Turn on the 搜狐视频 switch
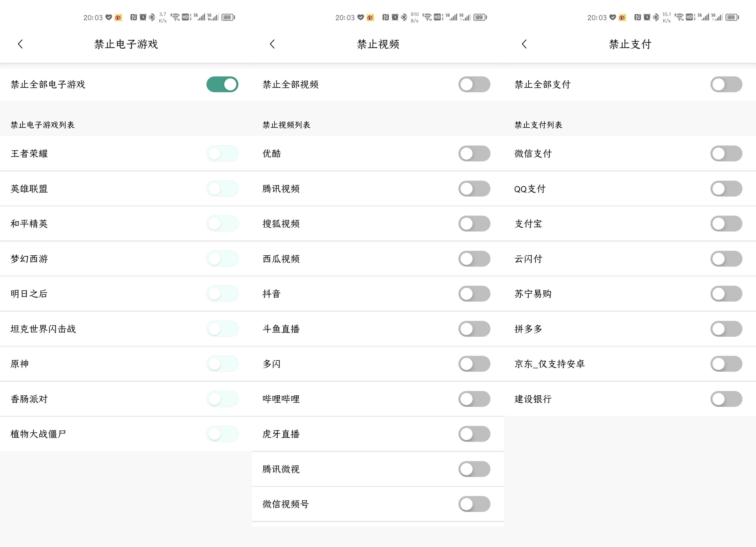 pos(474,224)
